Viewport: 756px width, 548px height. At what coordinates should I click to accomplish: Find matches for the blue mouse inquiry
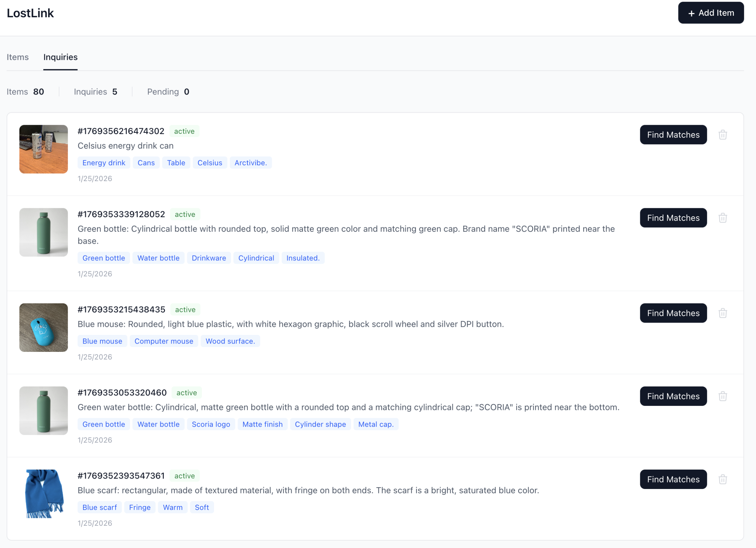pyautogui.click(x=673, y=313)
